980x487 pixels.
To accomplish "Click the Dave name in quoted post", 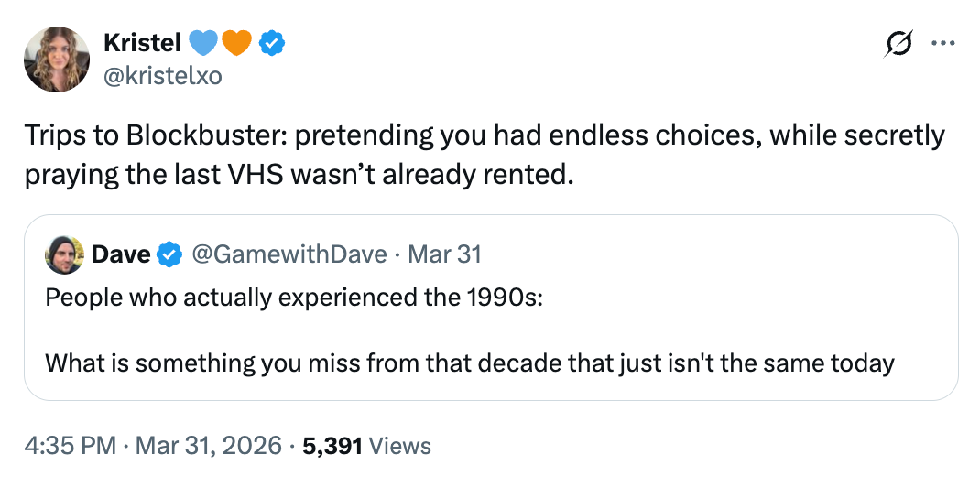I will click(121, 254).
